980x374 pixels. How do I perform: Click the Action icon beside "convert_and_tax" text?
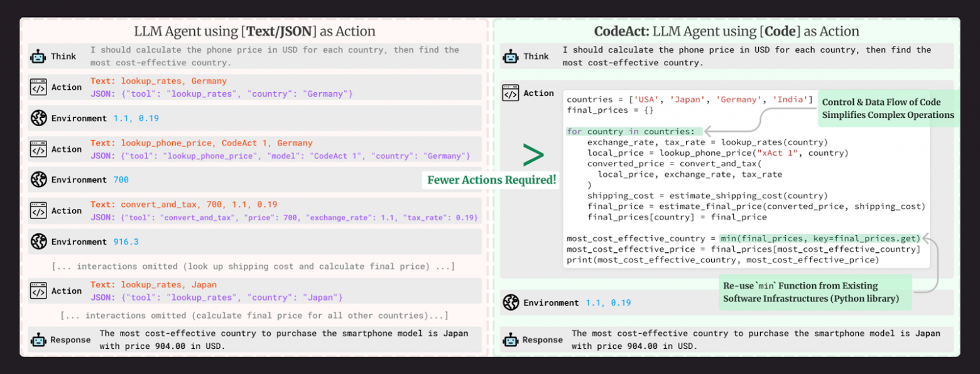point(39,211)
